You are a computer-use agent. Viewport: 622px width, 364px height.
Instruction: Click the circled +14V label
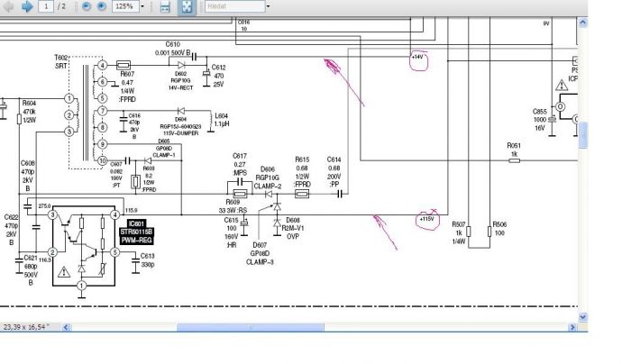tap(417, 57)
